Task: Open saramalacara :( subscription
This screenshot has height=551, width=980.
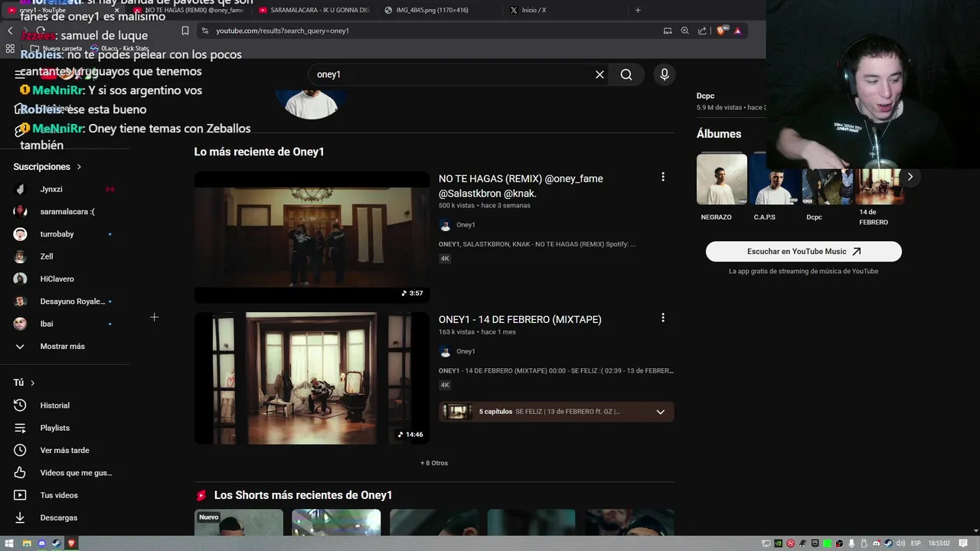Action: [67, 211]
